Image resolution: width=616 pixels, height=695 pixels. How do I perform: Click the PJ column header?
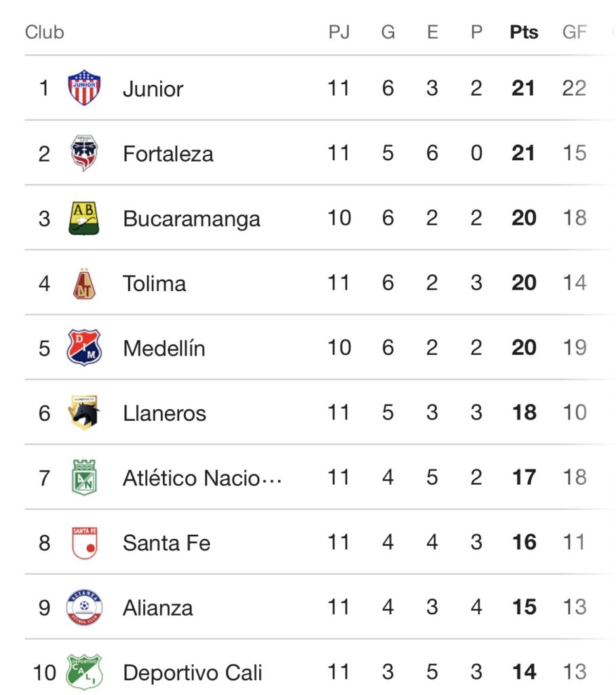(x=339, y=32)
